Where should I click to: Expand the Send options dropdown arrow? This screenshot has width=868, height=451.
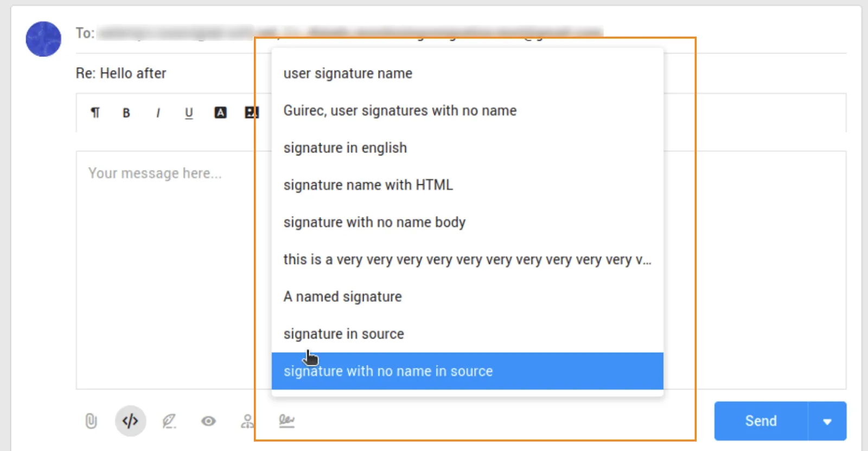click(827, 421)
